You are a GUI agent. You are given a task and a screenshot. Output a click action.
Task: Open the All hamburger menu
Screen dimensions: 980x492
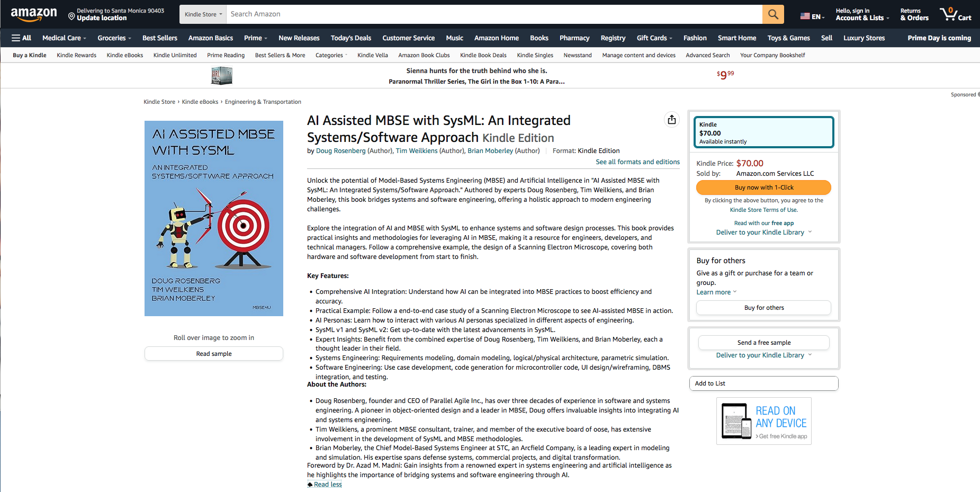(x=22, y=38)
